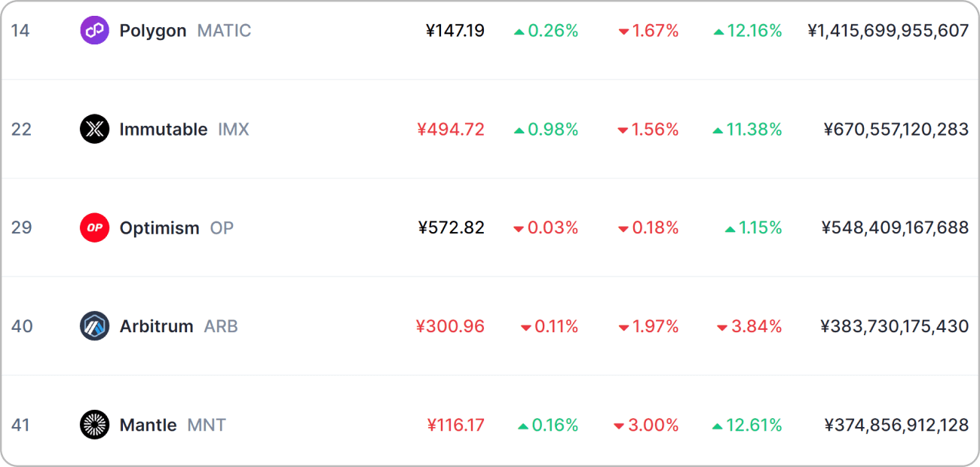Open the Optimism coin name link
980x467 pixels.
[160, 228]
